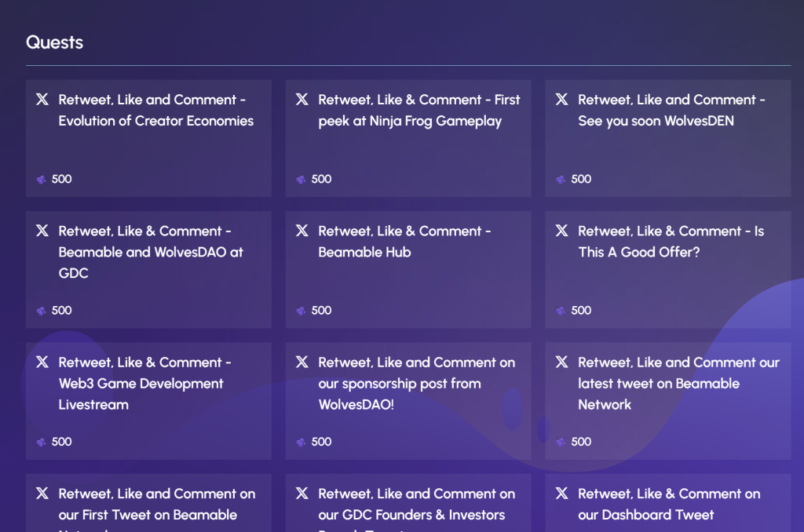Click X icon on See you soon WolvesDEN quest
This screenshot has width=804, height=532.
click(x=562, y=100)
